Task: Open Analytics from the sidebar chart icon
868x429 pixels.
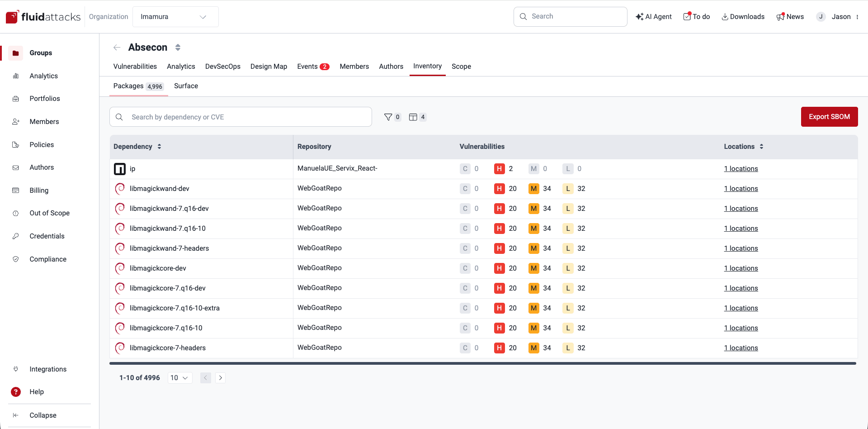Action: pyautogui.click(x=16, y=76)
